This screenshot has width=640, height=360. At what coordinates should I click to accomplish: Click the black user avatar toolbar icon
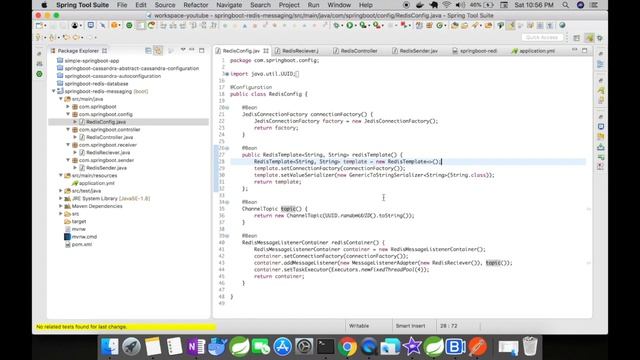tap(75, 25)
